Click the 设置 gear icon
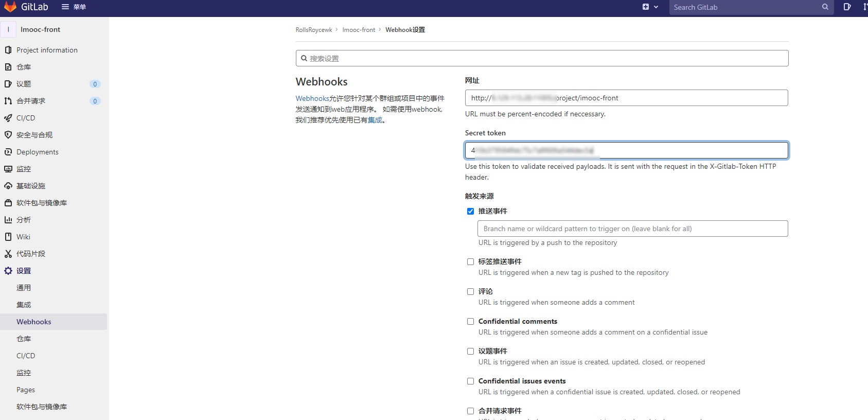The height and width of the screenshot is (420, 868). coord(8,271)
